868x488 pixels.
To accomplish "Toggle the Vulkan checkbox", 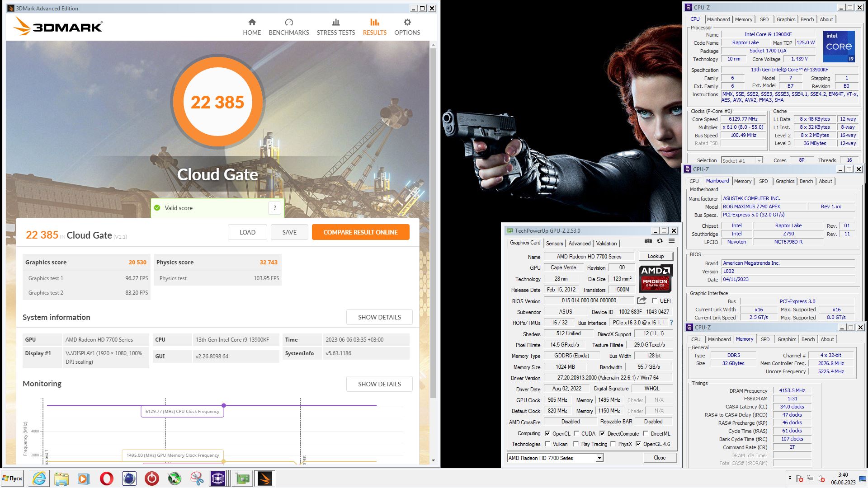I will pyautogui.click(x=547, y=444).
